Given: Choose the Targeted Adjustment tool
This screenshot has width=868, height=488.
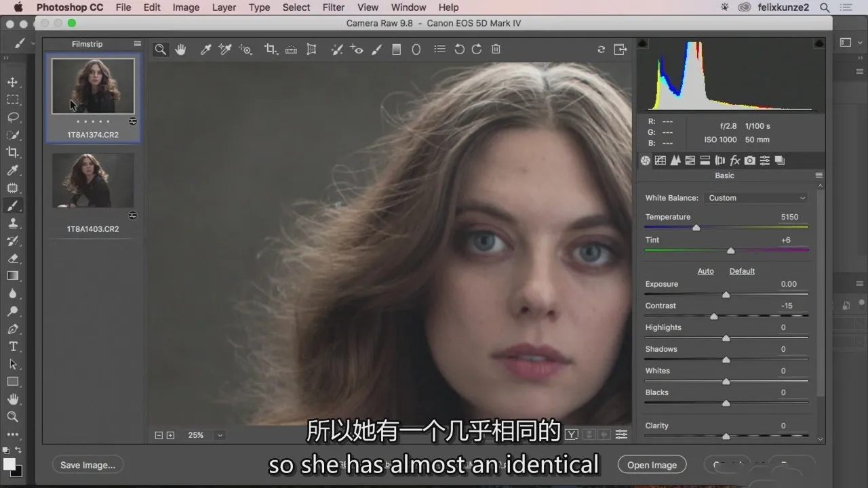Looking at the screenshot, I should (245, 49).
